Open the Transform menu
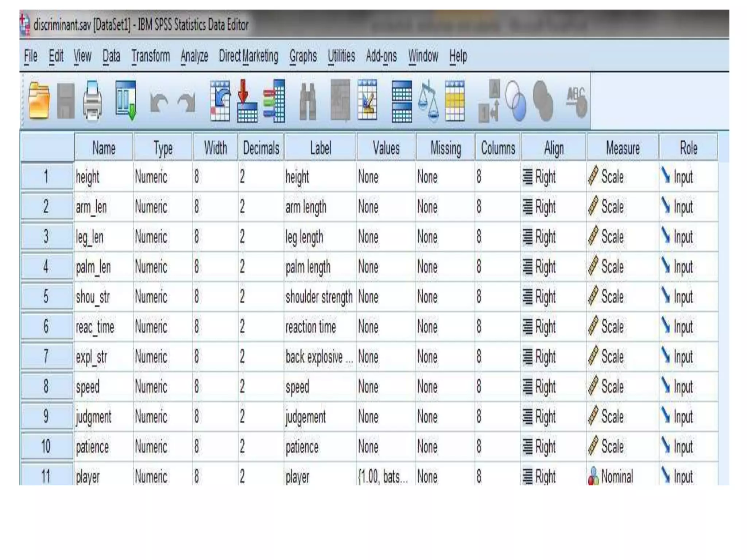This screenshot has width=747, height=560. (x=151, y=57)
